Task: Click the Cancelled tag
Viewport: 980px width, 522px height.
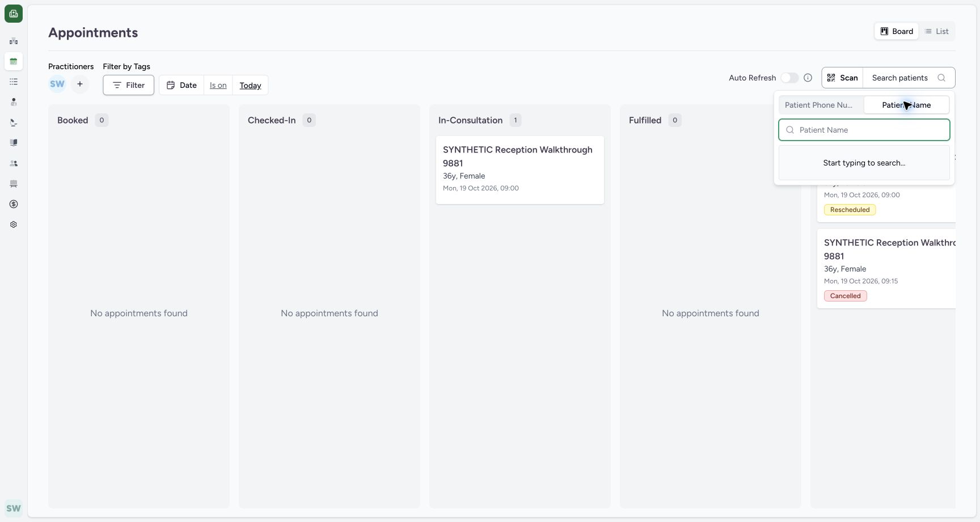Action: click(845, 296)
